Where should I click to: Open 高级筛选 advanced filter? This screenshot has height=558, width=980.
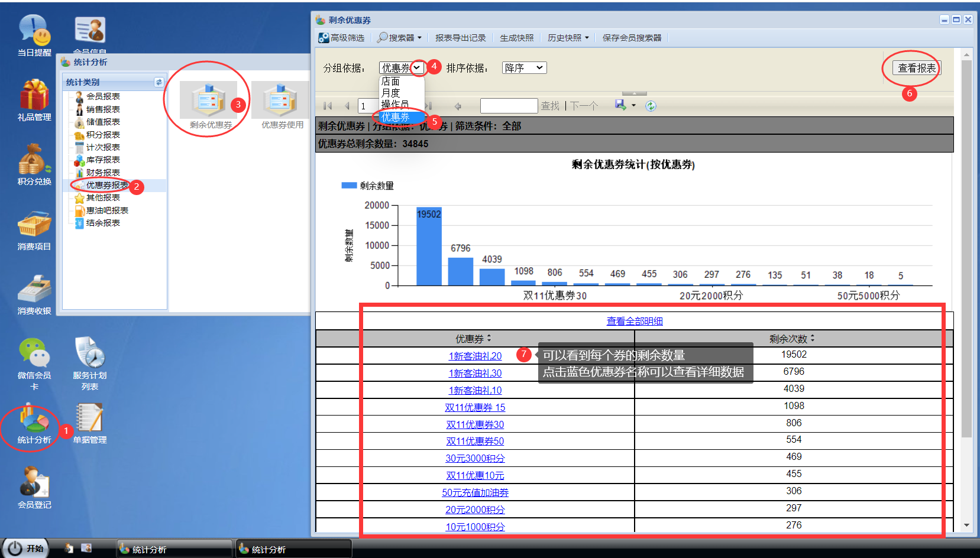coord(342,38)
